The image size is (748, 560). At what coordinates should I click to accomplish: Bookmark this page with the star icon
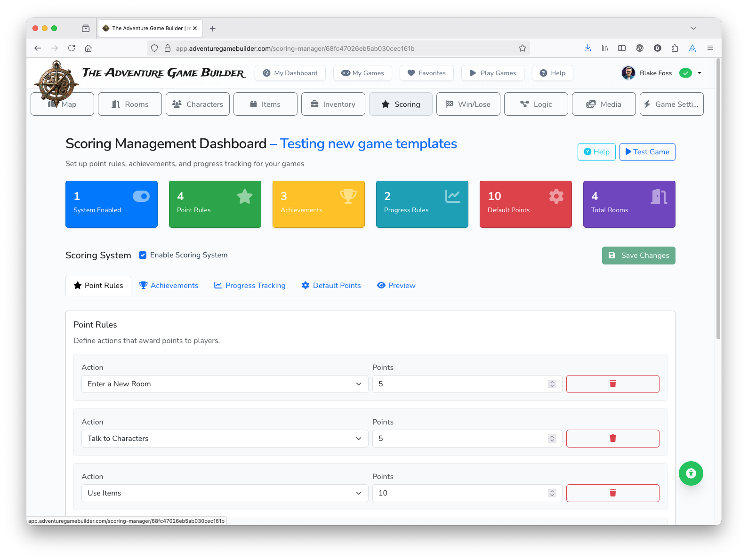(522, 48)
